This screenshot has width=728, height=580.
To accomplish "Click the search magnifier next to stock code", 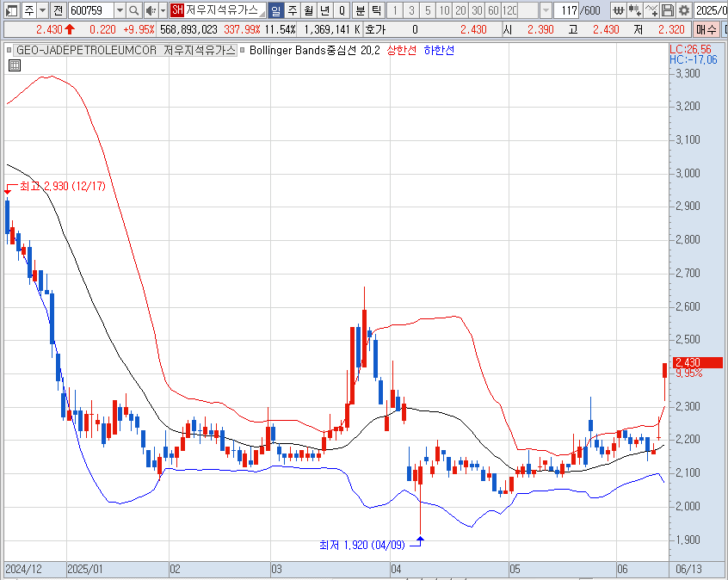I will [x=133, y=10].
